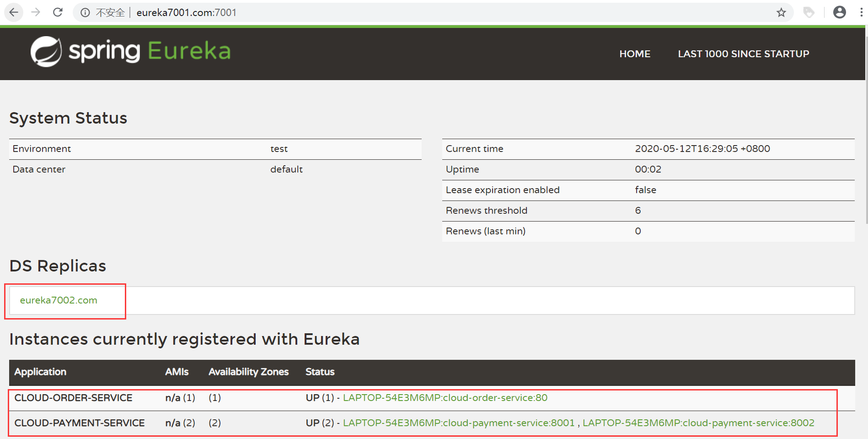This screenshot has width=868, height=439.
Task: Click the Environment value 'test'
Action: (x=279, y=149)
